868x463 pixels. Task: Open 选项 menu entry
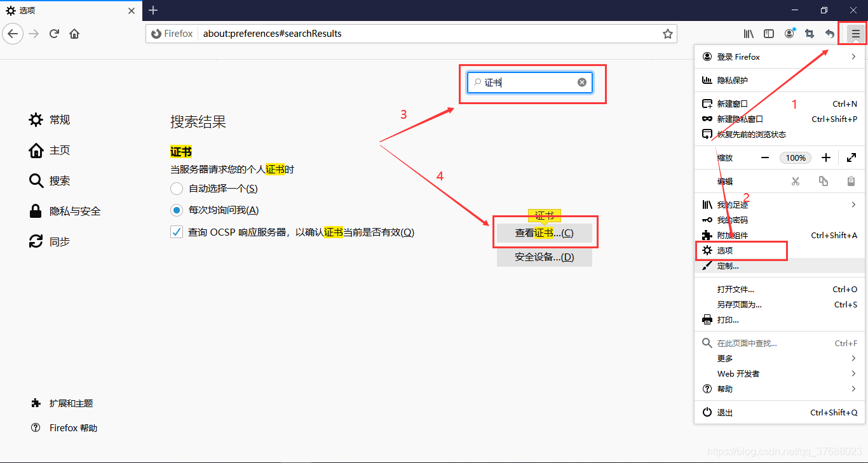(780, 250)
